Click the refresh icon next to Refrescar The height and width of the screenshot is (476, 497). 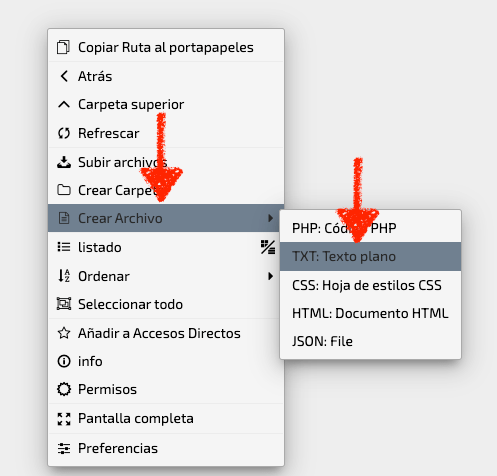(x=64, y=133)
